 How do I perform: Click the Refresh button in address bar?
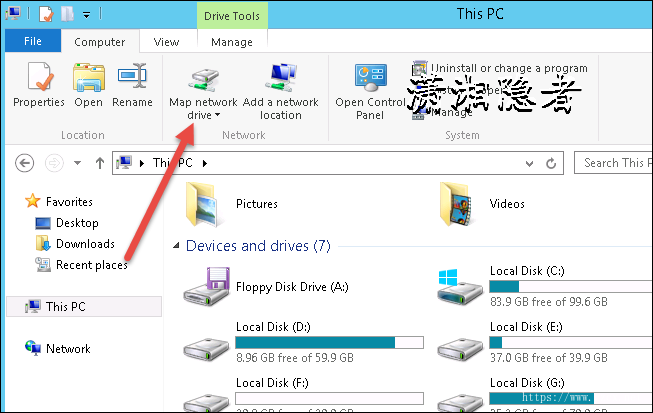click(x=551, y=163)
